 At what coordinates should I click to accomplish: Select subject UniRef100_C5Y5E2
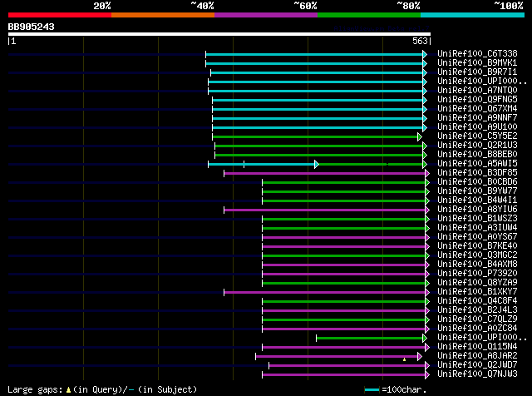(477, 136)
